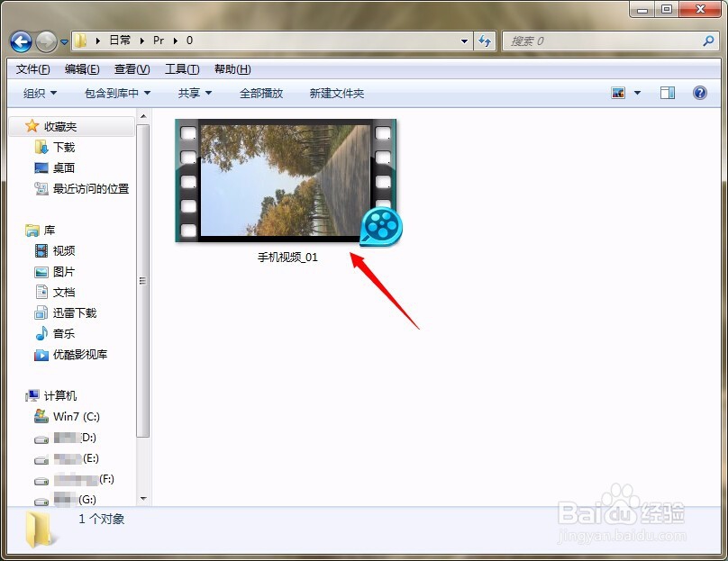
Task: Click the change view icon button
Action: point(618,93)
